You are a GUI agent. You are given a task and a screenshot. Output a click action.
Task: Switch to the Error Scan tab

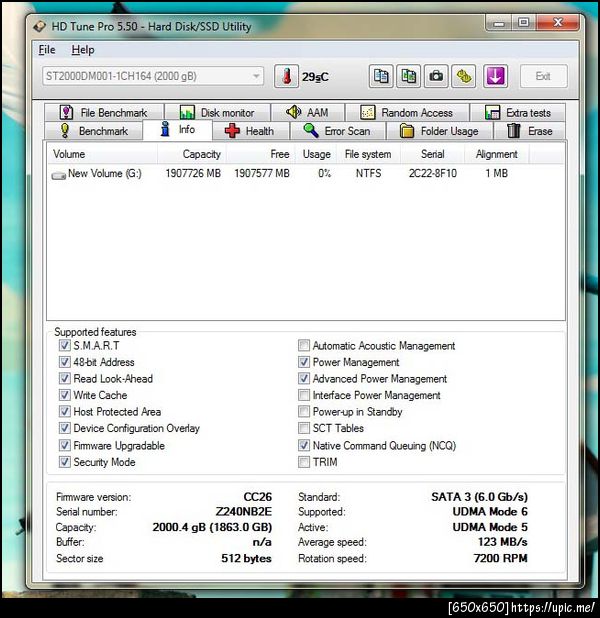pos(337,131)
